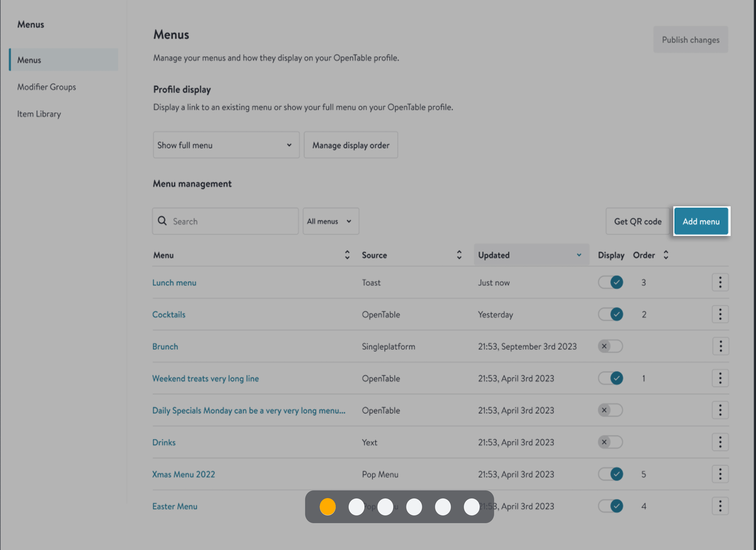
Task: Open Modifier Groups in the sidebar
Action: (47, 87)
